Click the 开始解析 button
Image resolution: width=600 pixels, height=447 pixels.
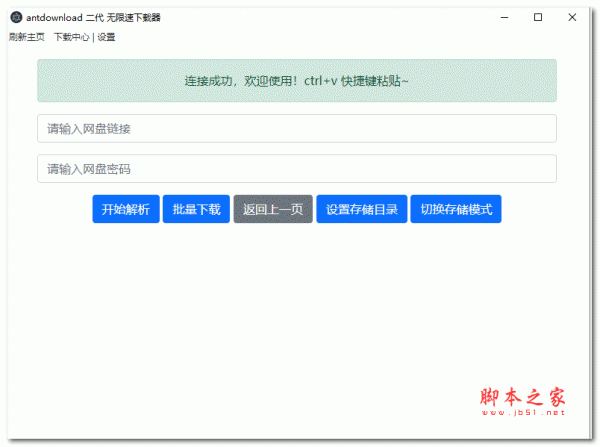(x=126, y=209)
